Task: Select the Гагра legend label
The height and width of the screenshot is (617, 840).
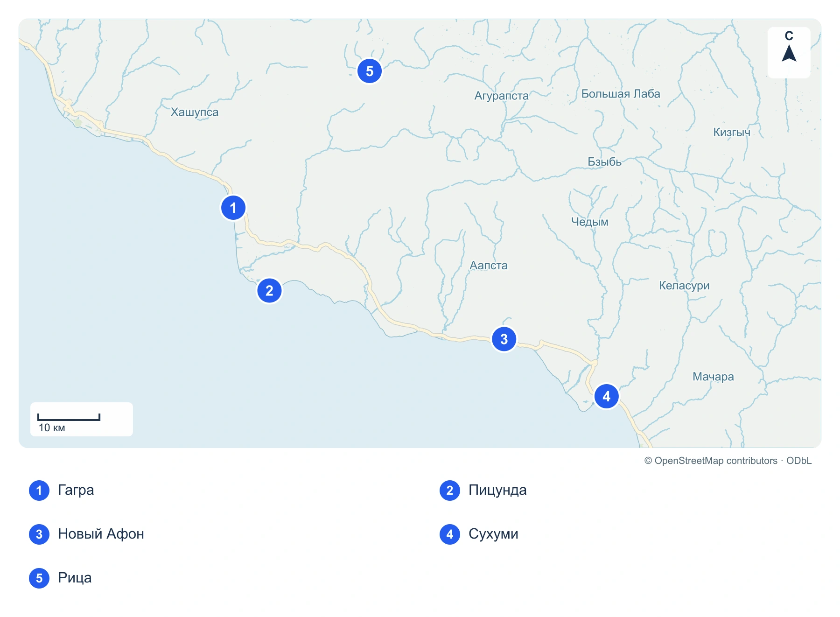Action: coord(76,491)
